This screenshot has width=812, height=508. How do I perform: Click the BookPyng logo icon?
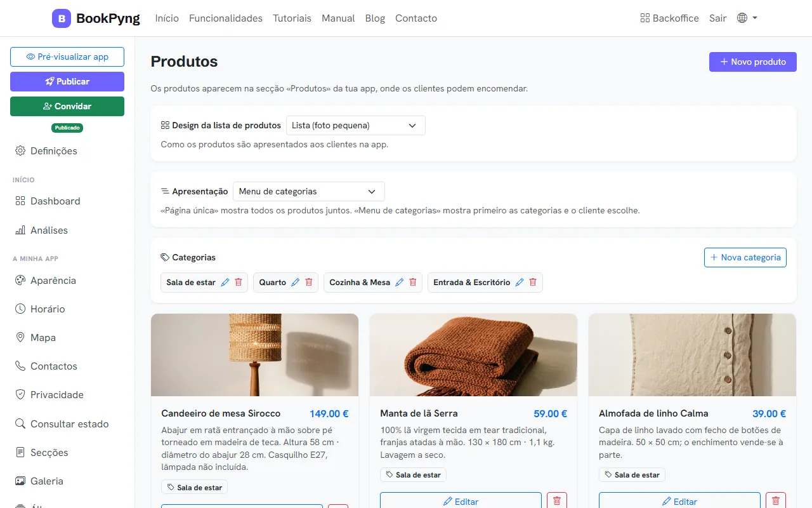pos(62,18)
